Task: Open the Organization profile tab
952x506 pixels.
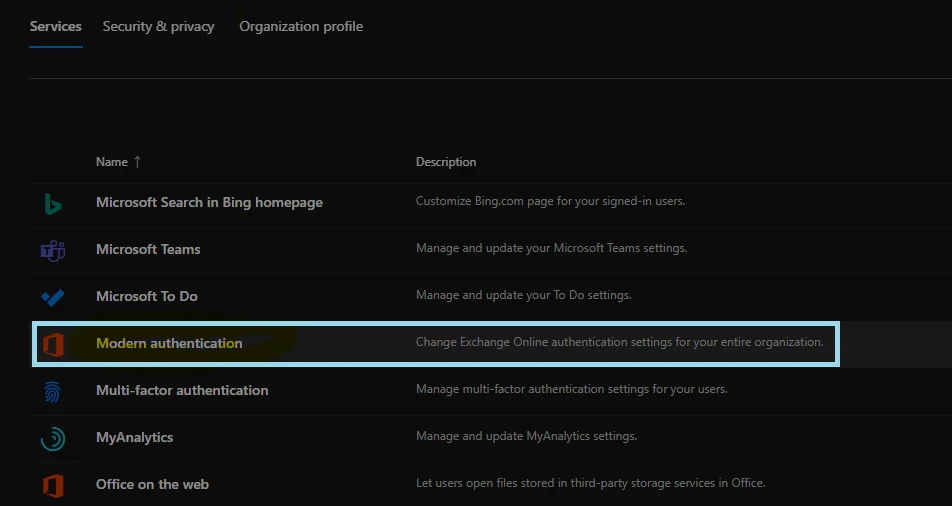Action: pyautogui.click(x=301, y=26)
